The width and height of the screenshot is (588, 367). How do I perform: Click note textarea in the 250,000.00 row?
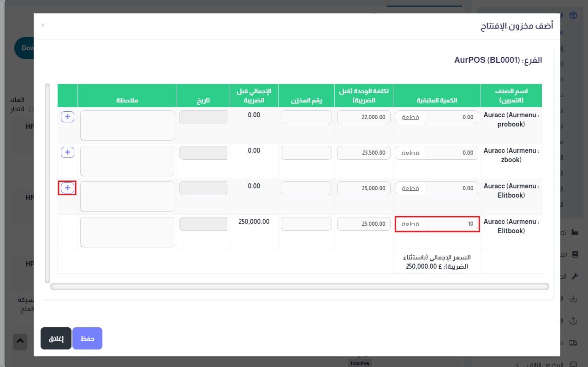127,232
